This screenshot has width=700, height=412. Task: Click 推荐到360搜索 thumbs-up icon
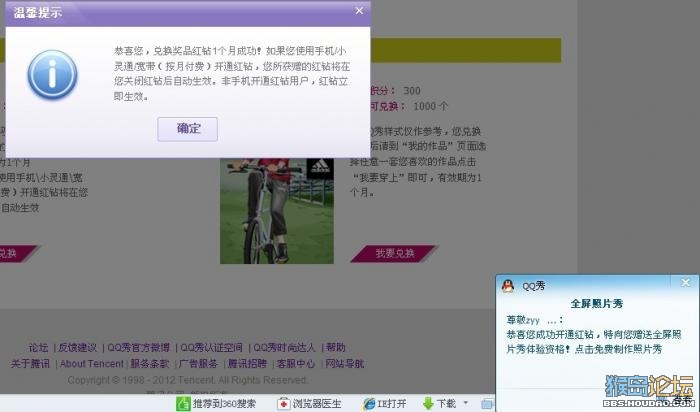(x=183, y=404)
